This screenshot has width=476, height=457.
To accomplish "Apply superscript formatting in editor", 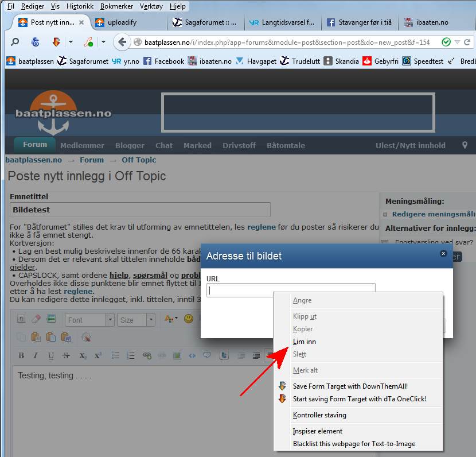I will [97, 355].
